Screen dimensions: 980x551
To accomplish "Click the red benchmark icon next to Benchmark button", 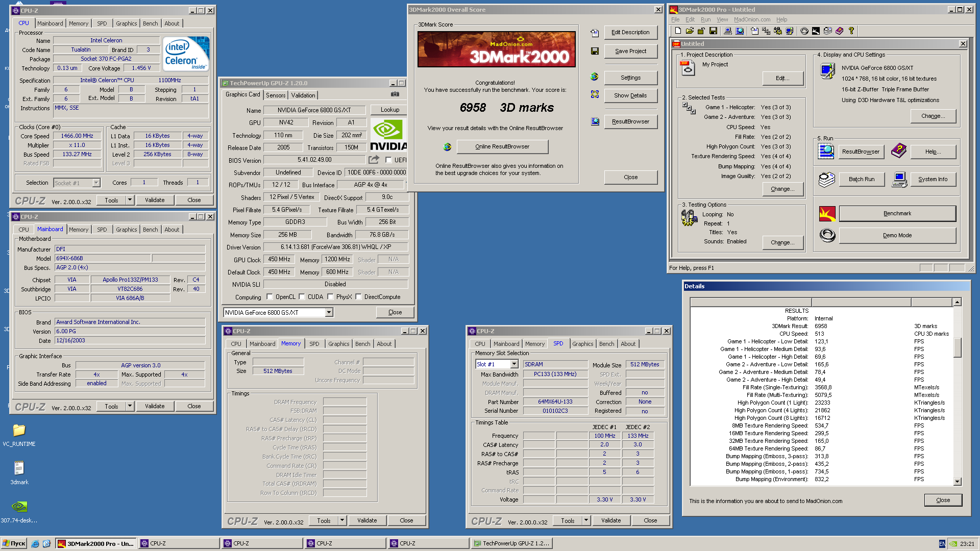I will click(827, 214).
